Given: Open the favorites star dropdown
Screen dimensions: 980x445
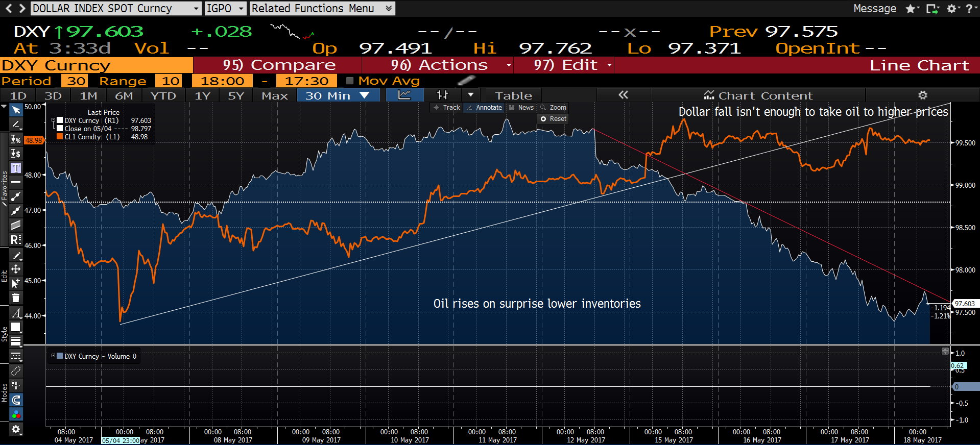Looking at the screenshot, I should [x=913, y=9].
